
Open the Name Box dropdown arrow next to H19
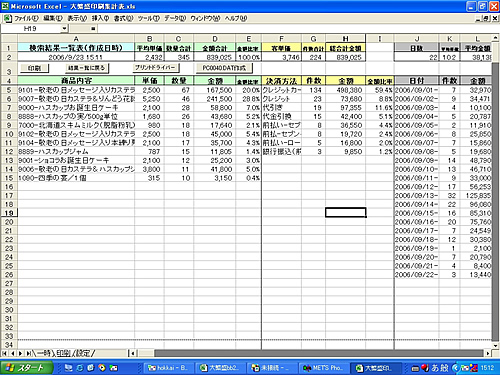click(x=64, y=29)
